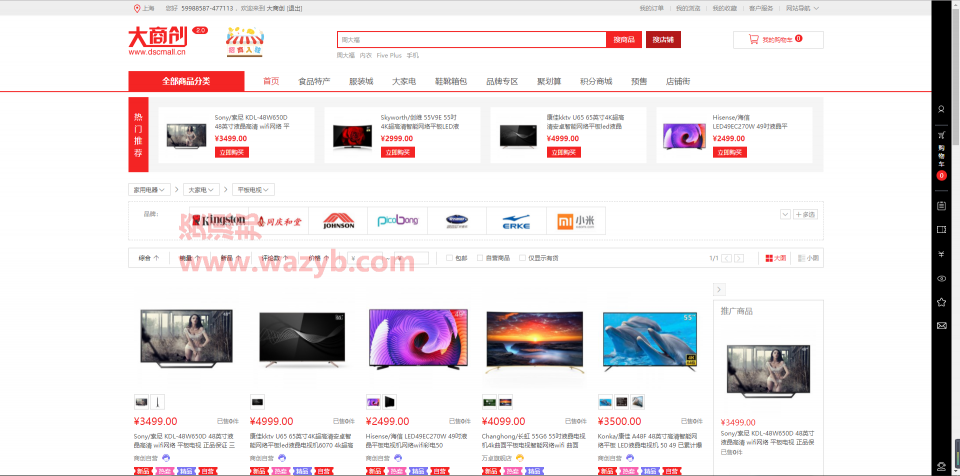Click 立即购买 under Skyworth ¥2999.00 recommendation
This screenshot has width=960, height=476.
coord(397,152)
